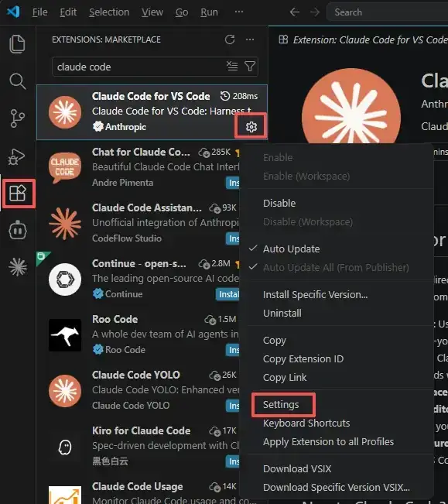Open the Run and Debug view

17,156
